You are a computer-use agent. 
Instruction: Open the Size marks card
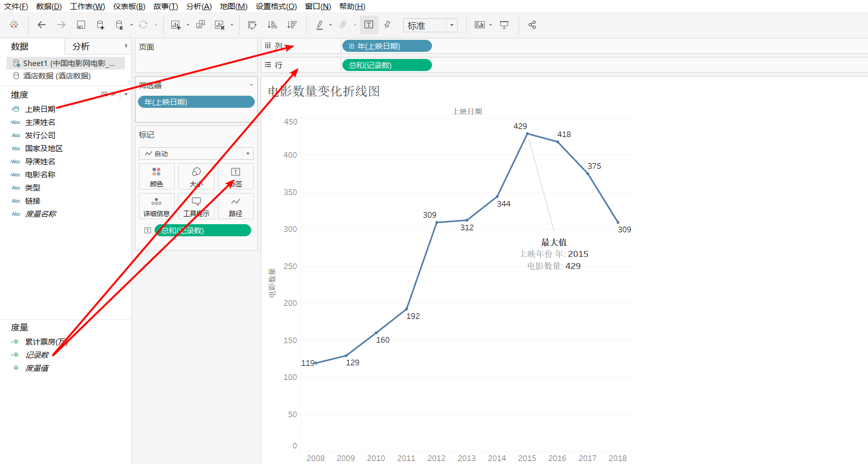click(196, 176)
